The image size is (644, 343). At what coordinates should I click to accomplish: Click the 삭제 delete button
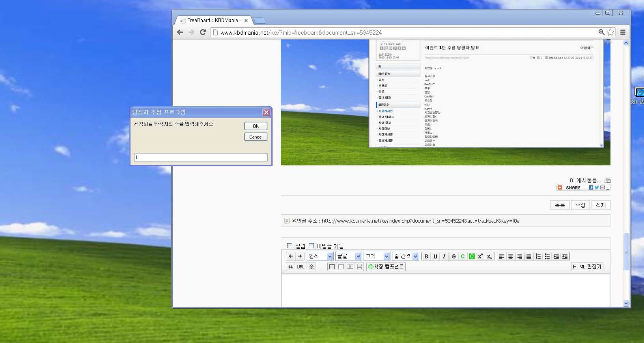pos(601,205)
